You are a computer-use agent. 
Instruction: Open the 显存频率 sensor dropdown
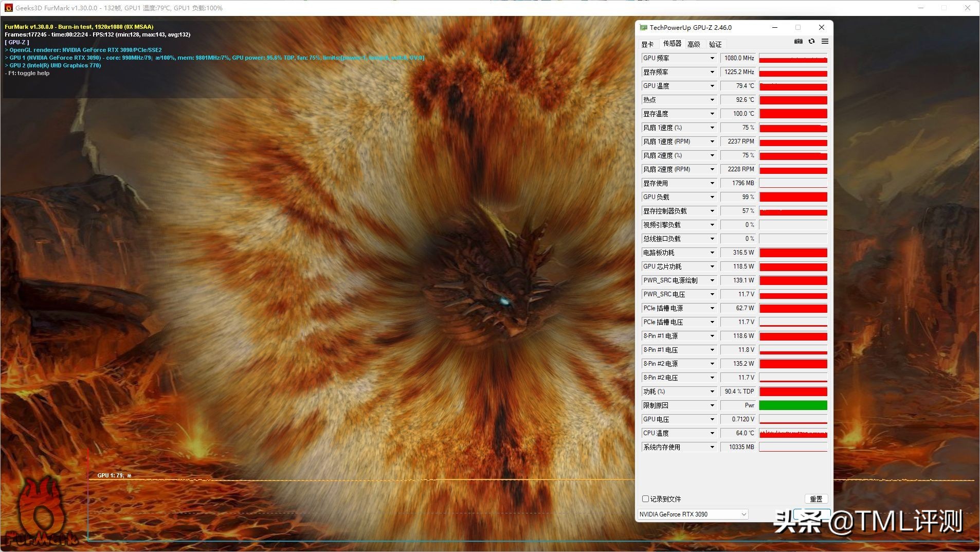tap(712, 72)
